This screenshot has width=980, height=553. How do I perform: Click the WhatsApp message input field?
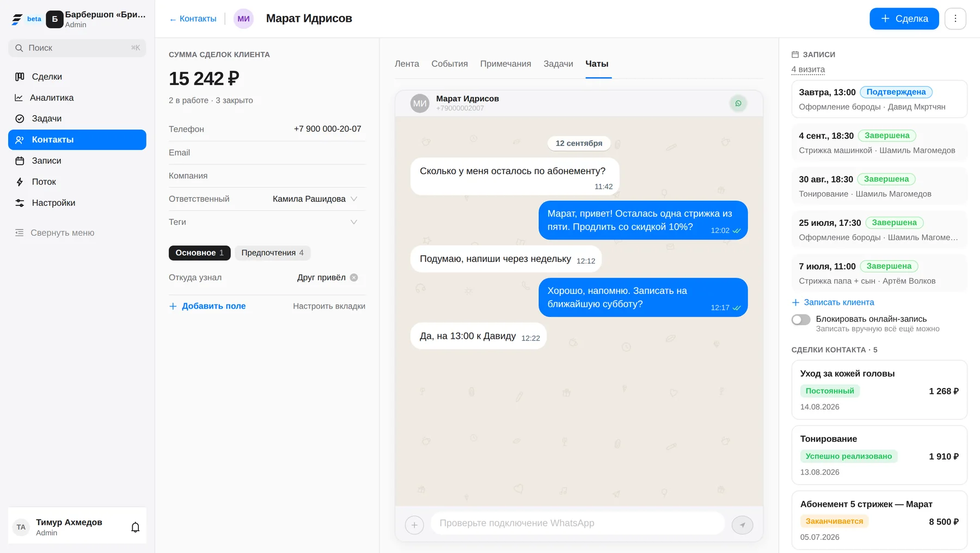578,523
